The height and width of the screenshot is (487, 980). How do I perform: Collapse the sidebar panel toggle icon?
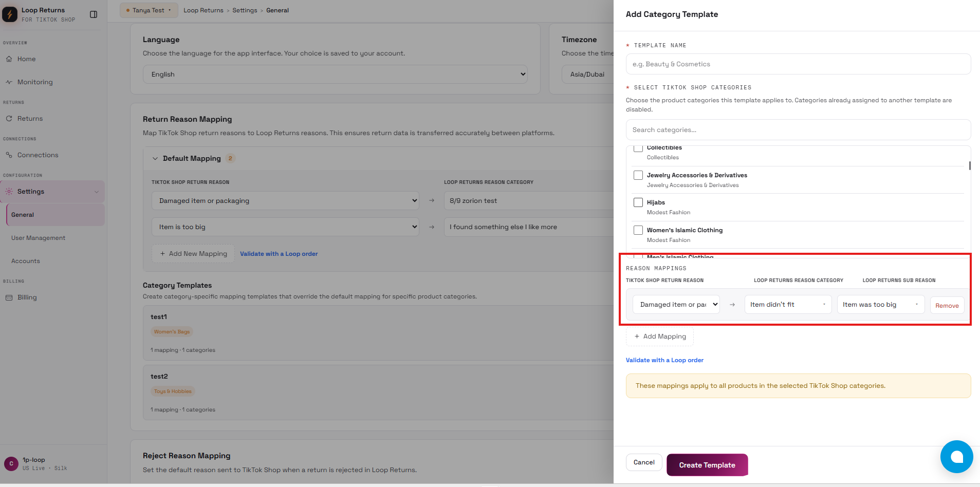[94, 14]
